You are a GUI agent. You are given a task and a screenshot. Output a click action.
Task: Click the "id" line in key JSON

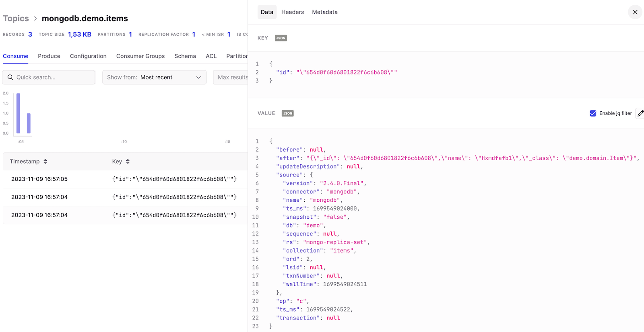[336, 72]
